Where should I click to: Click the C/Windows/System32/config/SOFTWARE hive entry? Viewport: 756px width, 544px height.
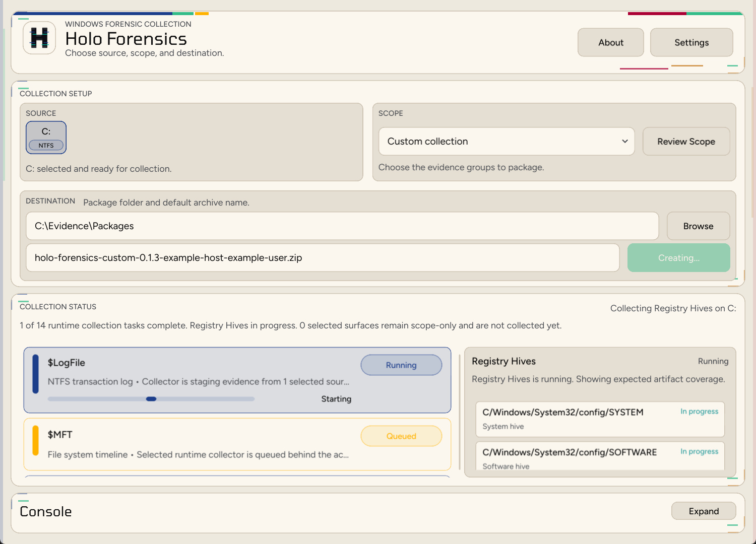pos(600,456)
